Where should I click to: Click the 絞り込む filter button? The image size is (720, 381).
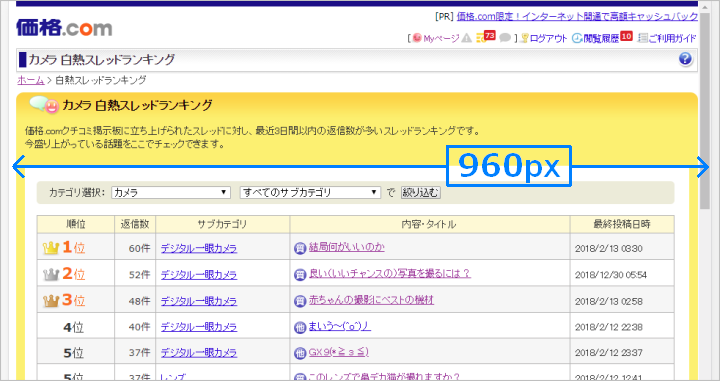421,192
